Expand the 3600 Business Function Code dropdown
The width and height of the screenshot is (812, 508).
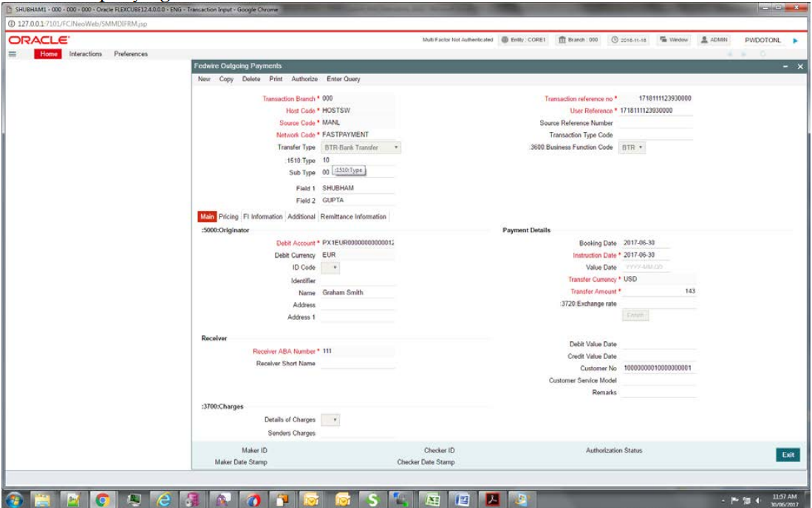[x=632, y=148]
